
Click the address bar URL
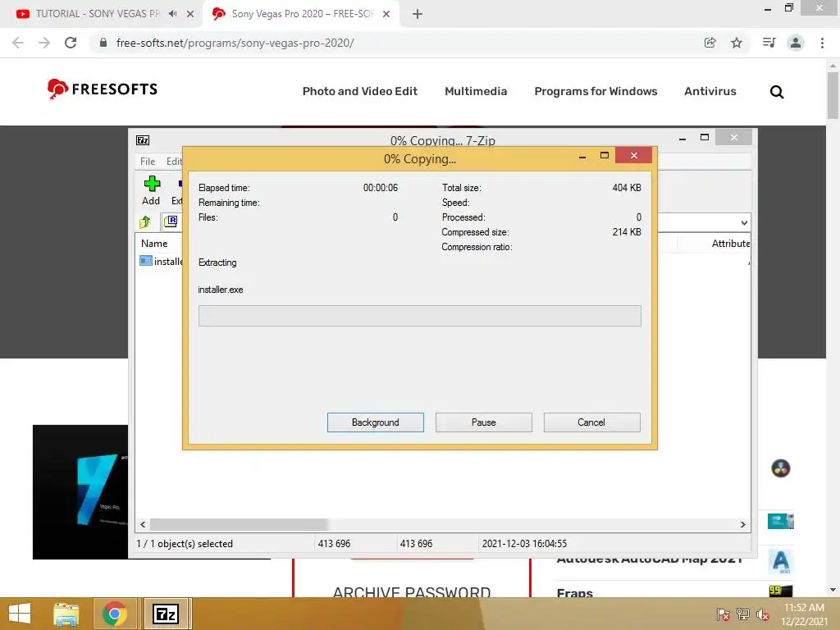(235, 43)
